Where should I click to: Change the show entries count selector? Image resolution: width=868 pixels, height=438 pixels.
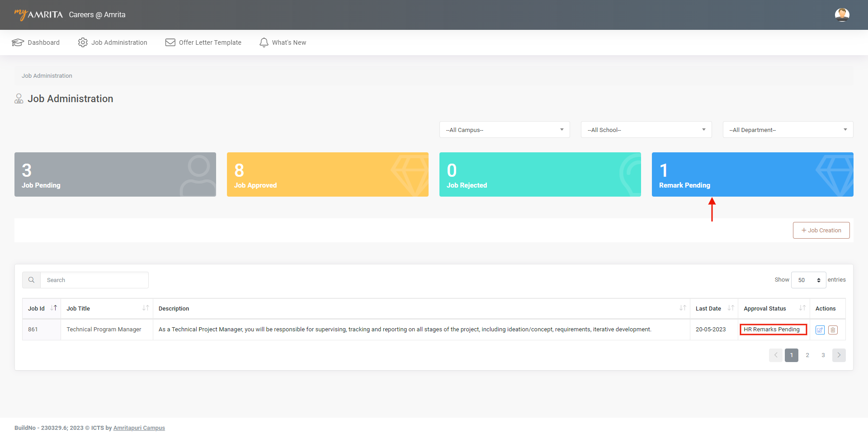[808, 280]
